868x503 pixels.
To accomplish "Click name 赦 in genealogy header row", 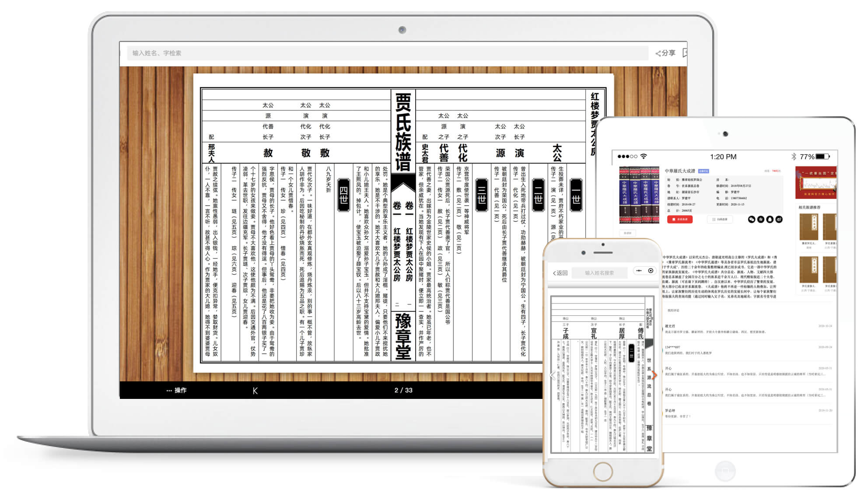I will click(x=268, y=153).
